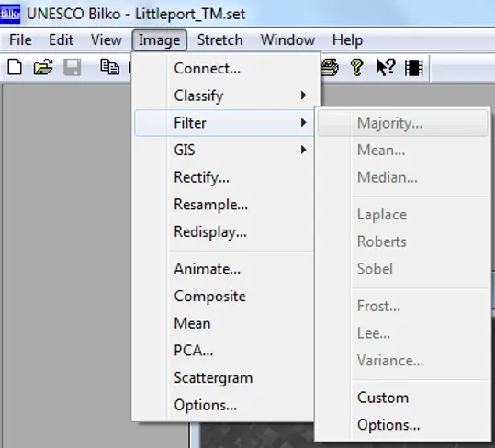Open the Help menu
This screenshot has width=495, height=448.
[347, 40]
